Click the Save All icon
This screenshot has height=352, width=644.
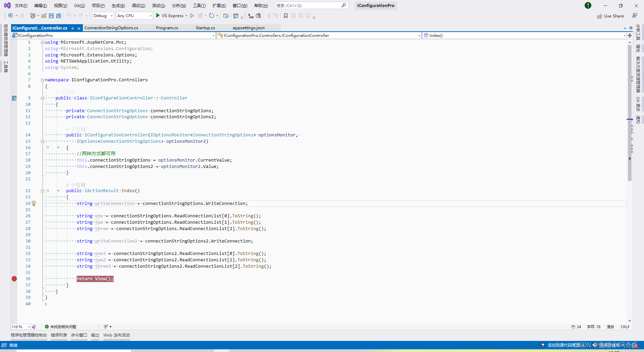point(59,16)
